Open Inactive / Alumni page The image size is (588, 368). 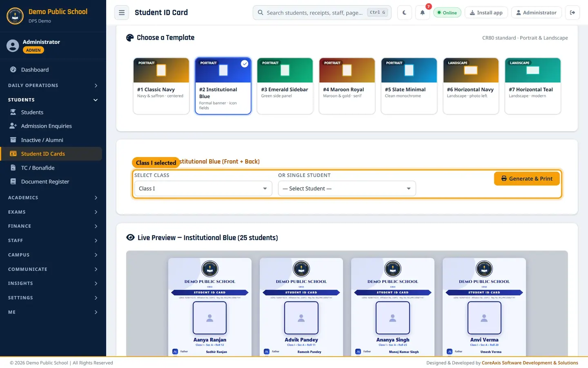[51, 140]
